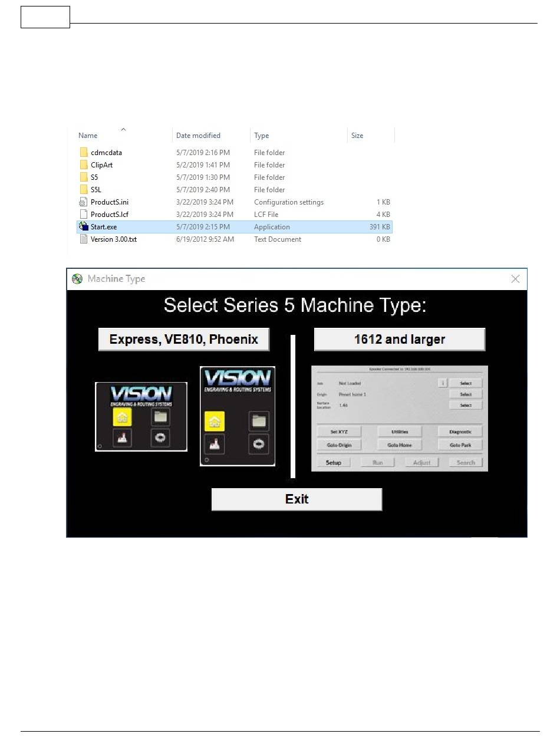The image size is (560, 747).
Task: Click Select in the Surface Location row
Action: click(466, 406)
